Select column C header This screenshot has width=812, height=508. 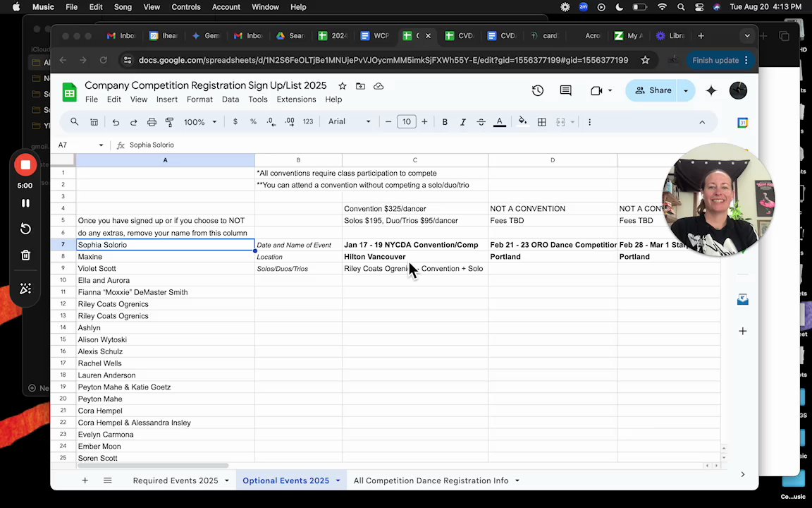[x=414, y=160]
